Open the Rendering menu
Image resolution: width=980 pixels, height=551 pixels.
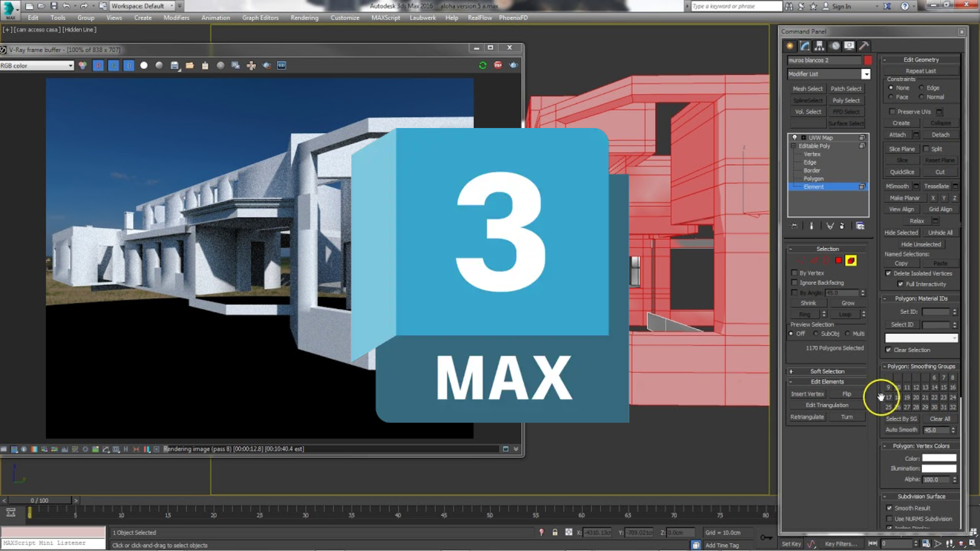304,18
